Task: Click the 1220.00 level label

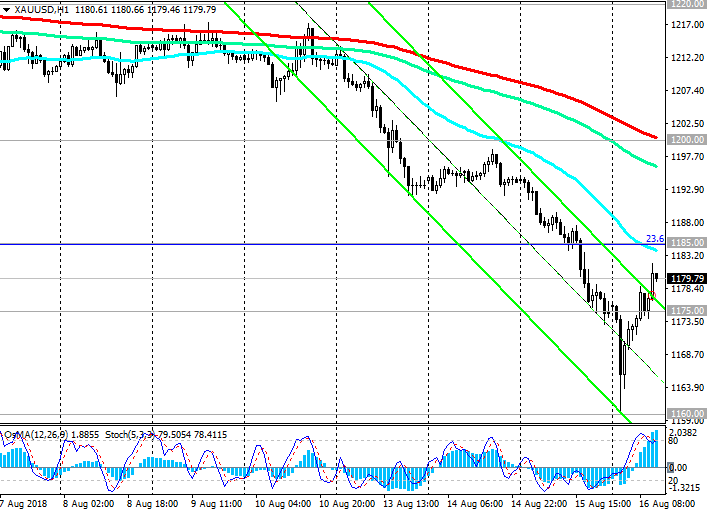Action: (x=687, y=4)
